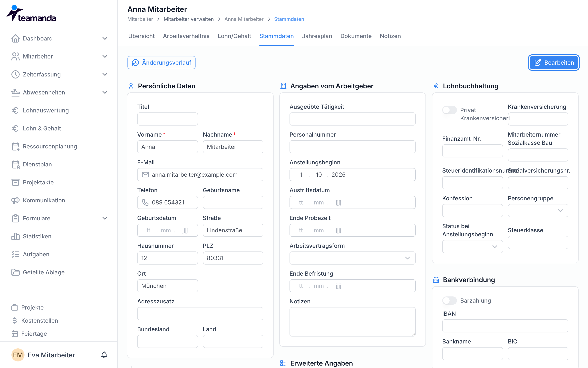This screenshot has height=368, width=588.
Task: Open Kommunikation megaphone icon
Action: [16, 201]
